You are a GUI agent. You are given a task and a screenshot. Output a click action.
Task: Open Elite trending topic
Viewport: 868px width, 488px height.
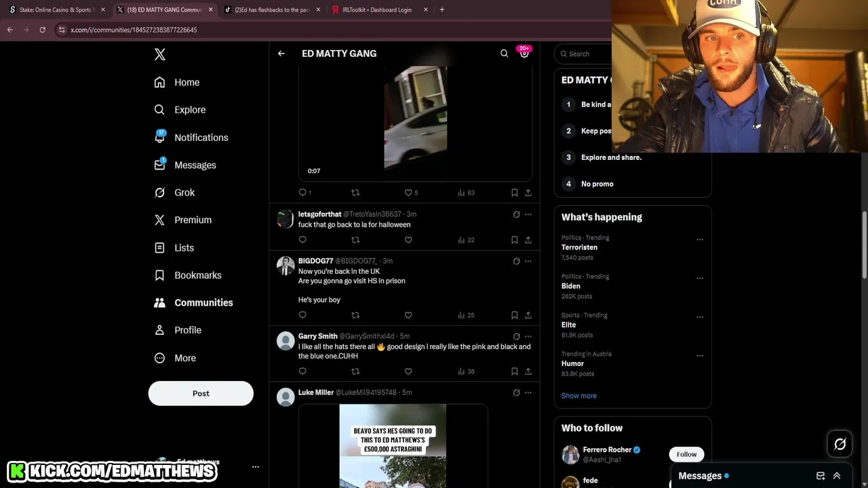pos(568,325)
